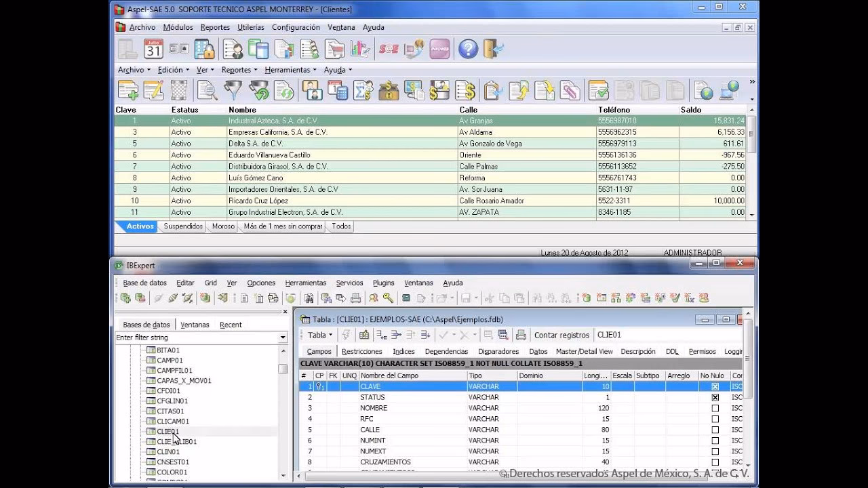The height and width of the screenshot is (488, 868).
Task: Click the search magnifier document icon
Action: tap(208, 89)
